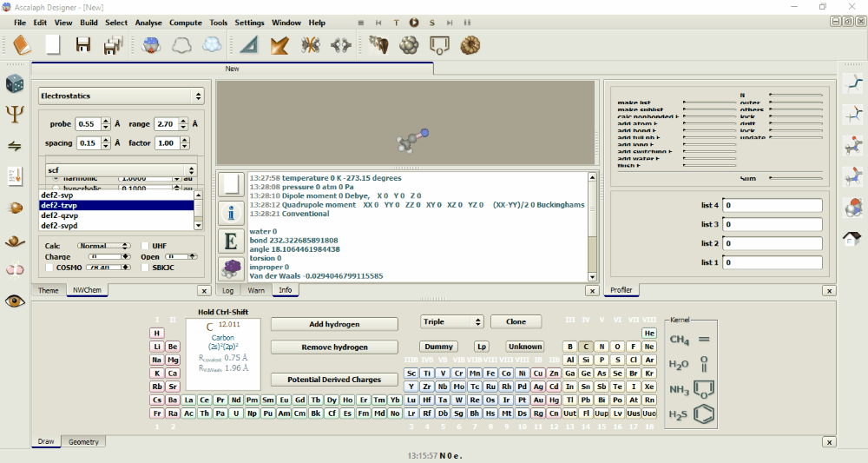Click the Clone button
Screen dimensions: 868x463
(516, 321)
